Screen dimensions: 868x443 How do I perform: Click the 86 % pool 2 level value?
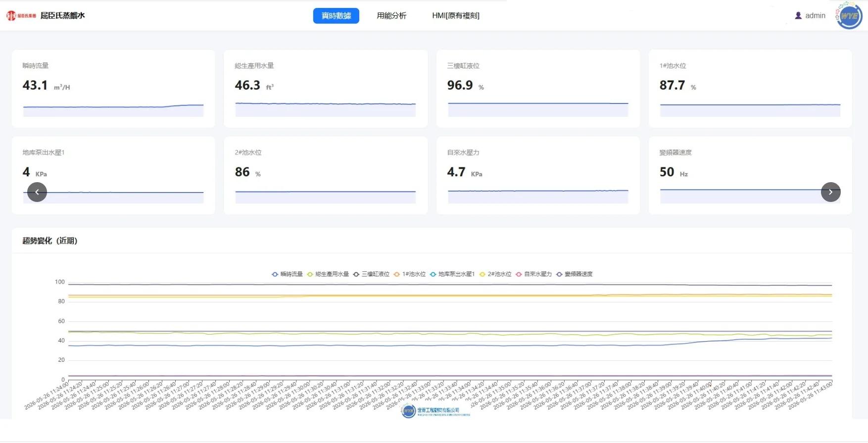tap(248, 172)
